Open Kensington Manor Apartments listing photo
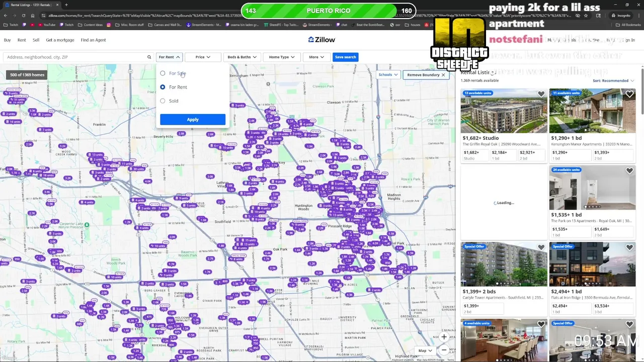This screenshot has height=362, width=644. click(592, 111)
